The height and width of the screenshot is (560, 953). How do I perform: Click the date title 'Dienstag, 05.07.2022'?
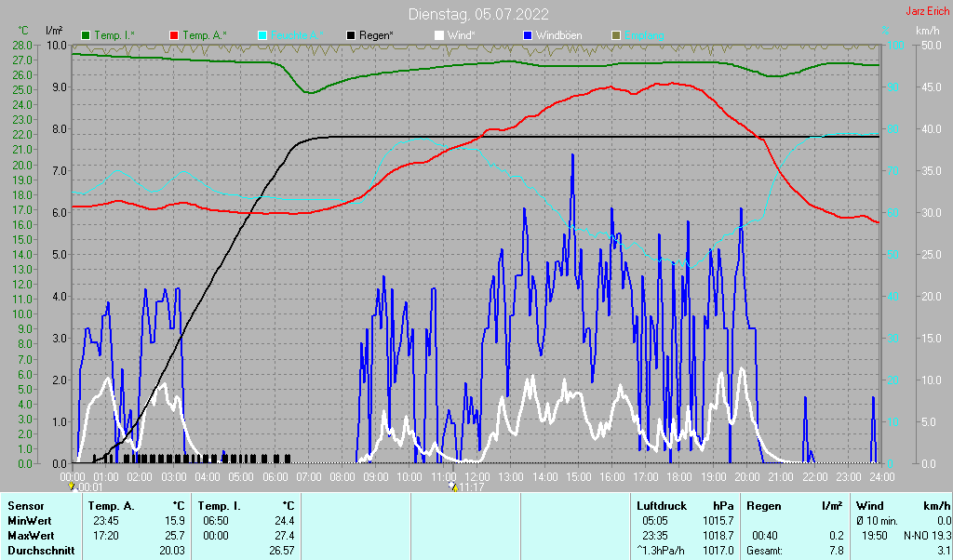point(478,14)
